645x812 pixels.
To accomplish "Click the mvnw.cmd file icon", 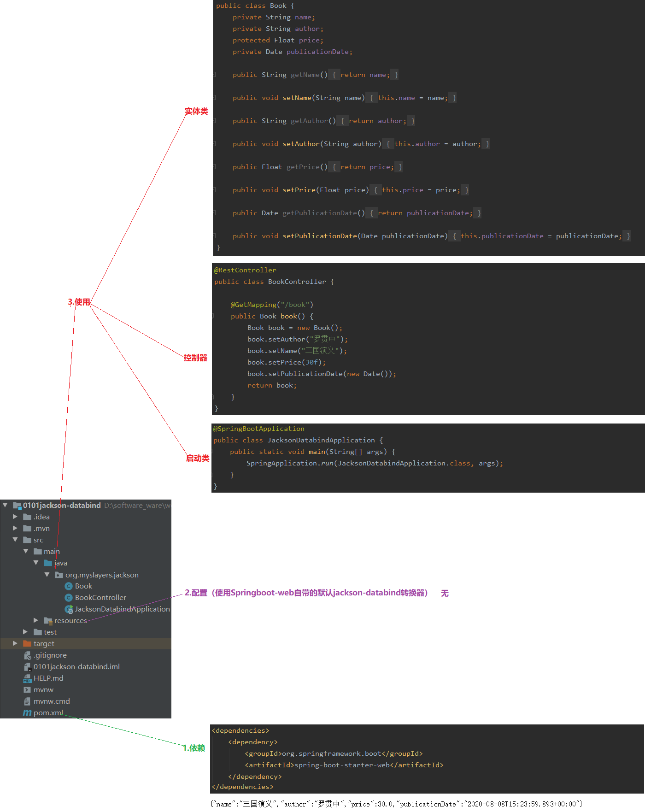I will point(27,701).
